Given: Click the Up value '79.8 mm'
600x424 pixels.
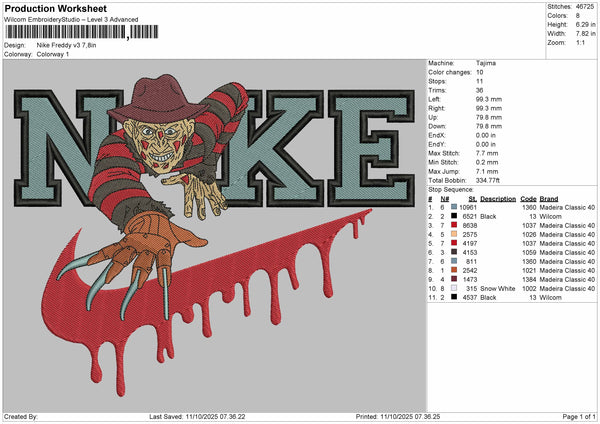Looking at the screenshot, I should 489,117.
